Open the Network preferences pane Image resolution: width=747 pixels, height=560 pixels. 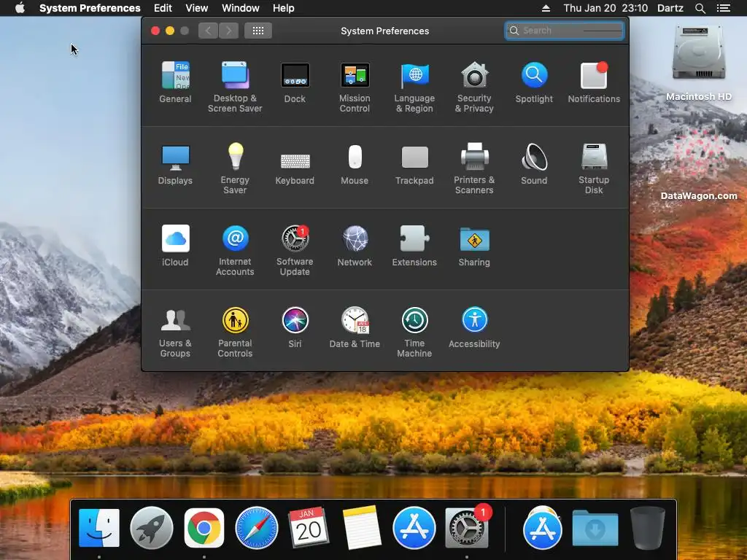(355, 246)
